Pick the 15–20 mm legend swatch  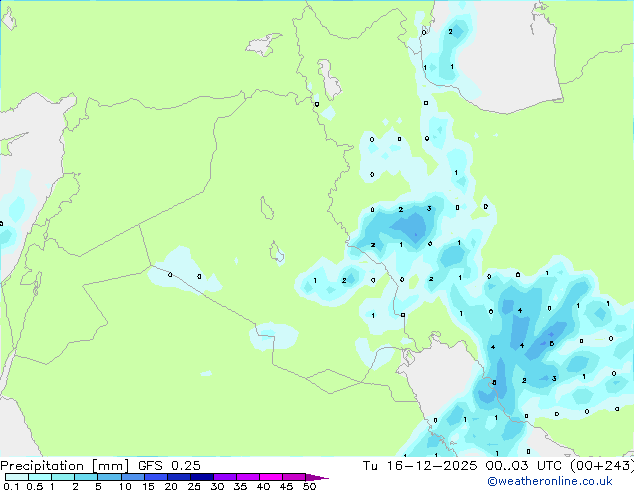pyautogui.click(x=156, y=477)
